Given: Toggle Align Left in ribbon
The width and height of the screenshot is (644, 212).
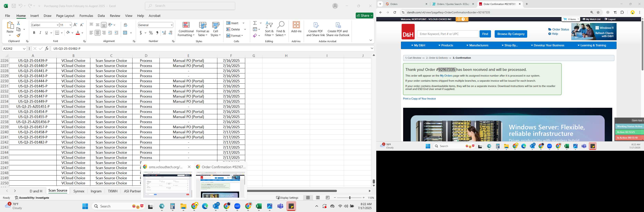Looking at the screenshot, I should [x=91, y=33].
